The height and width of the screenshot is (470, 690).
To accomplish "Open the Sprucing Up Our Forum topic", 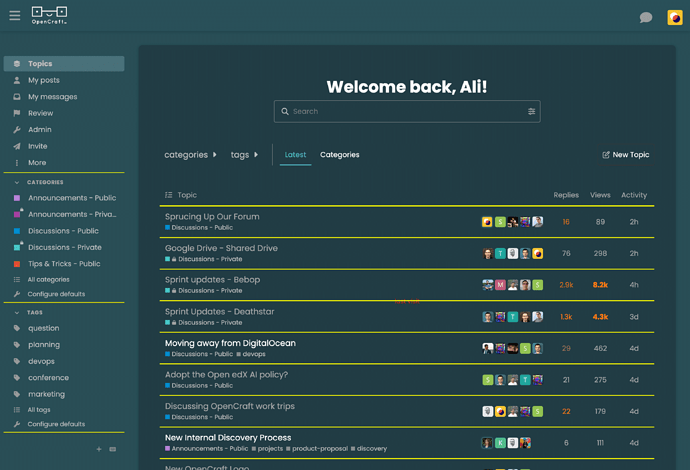I will 212,217.
